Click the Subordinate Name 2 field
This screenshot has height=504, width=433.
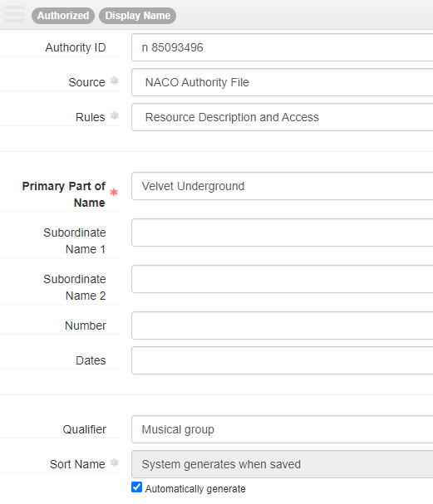(x=282, y=279)
